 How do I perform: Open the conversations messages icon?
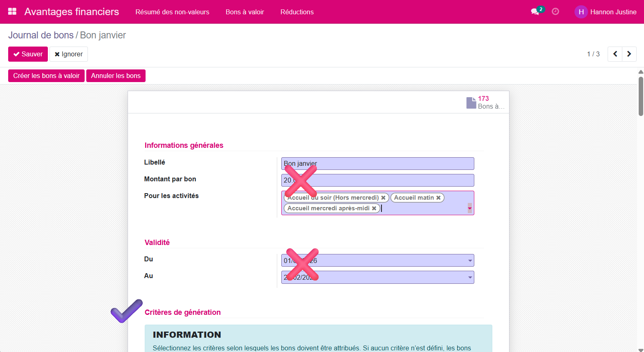click(535, 11)
